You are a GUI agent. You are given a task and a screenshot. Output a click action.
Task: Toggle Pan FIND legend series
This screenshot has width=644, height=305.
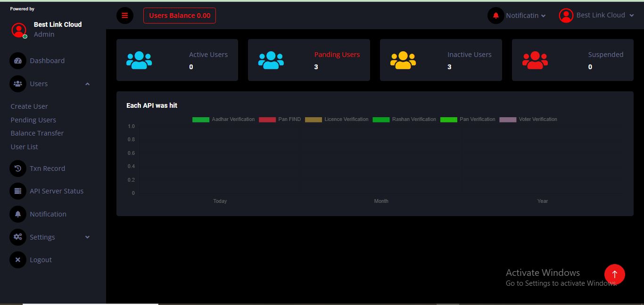[279, 120]
